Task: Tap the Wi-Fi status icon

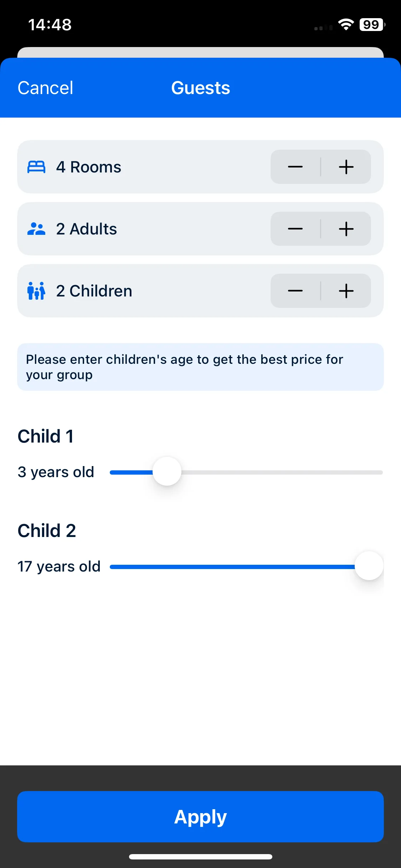Action: [346, 25]
